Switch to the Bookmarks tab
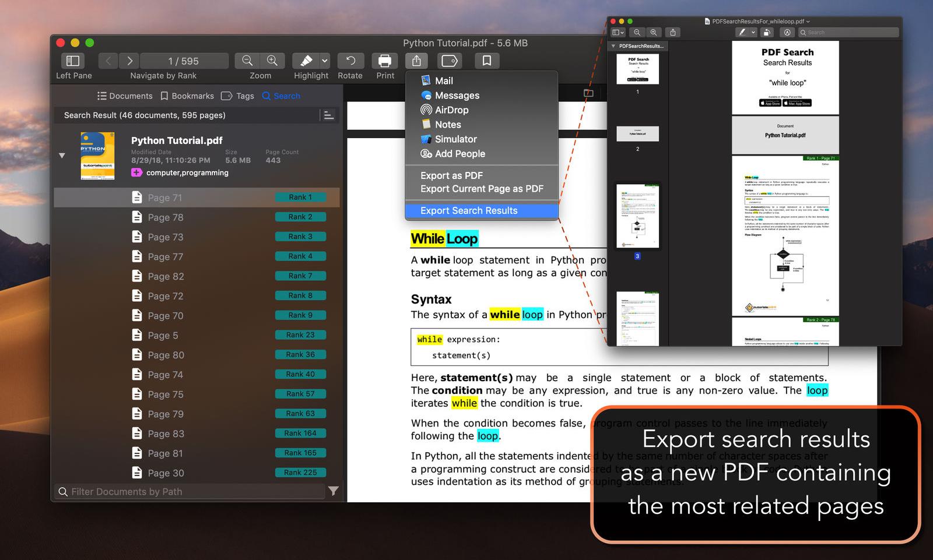 tap(187, 96)
